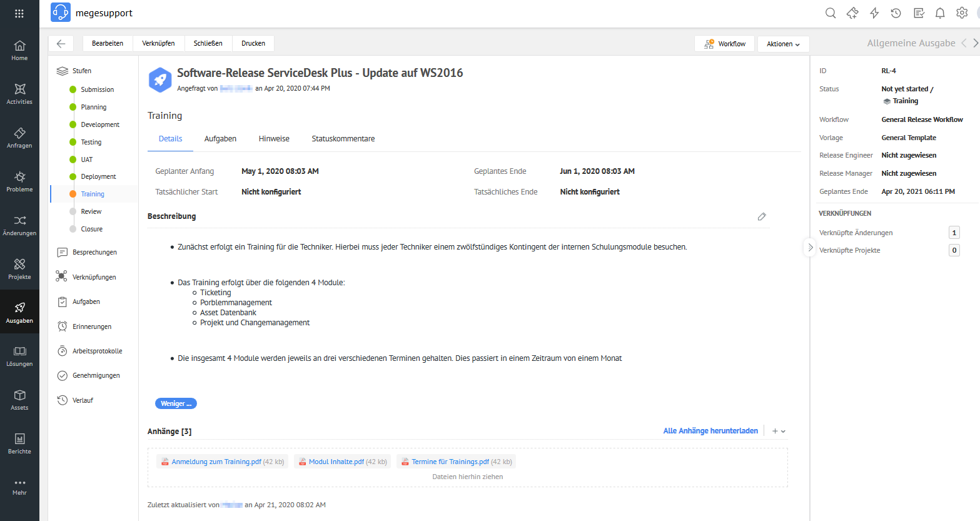The image size is (980, 521).
Task: Select the Development stage
Action: point(100,124)
